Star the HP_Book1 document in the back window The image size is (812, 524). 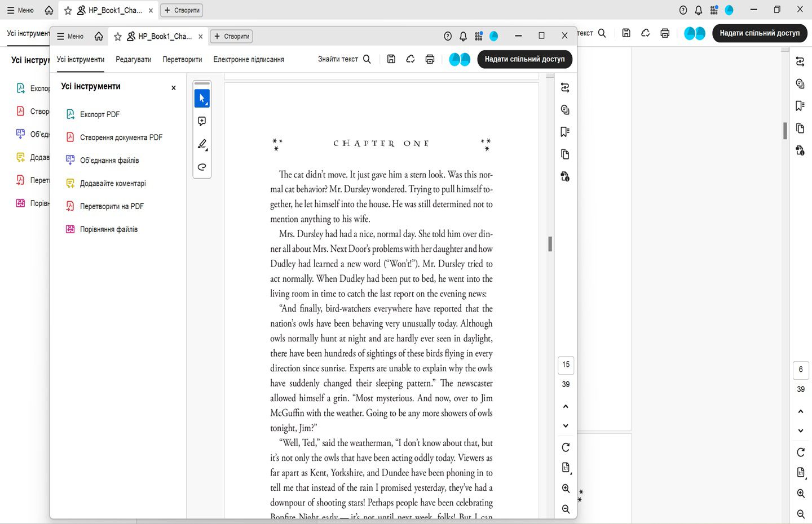(x=68, y=10)
